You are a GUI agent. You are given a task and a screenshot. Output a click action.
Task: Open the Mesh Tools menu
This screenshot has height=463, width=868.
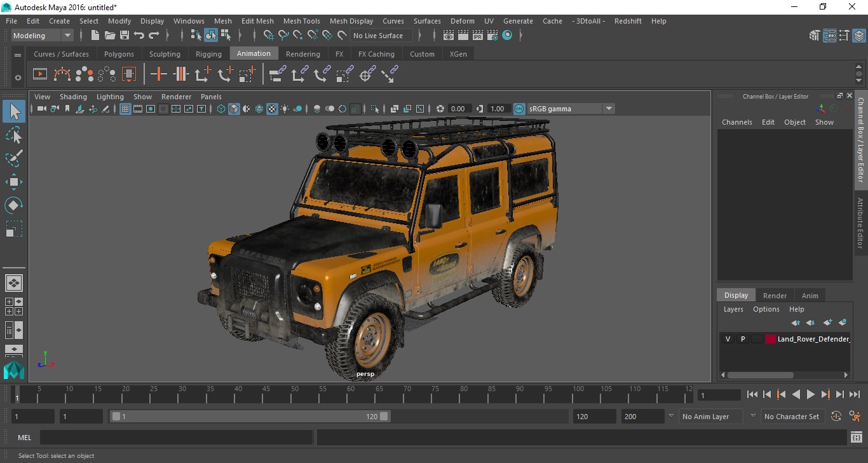tap(301, 21)
